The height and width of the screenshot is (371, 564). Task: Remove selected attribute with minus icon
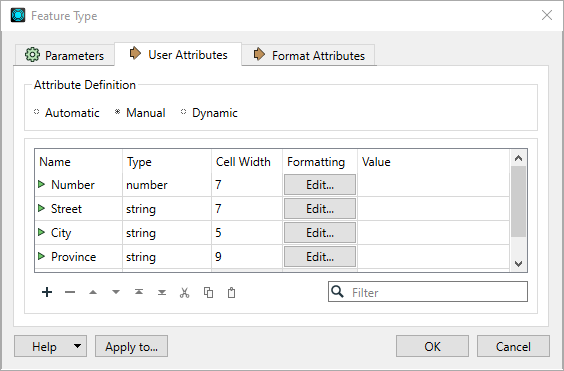[70, 292]
